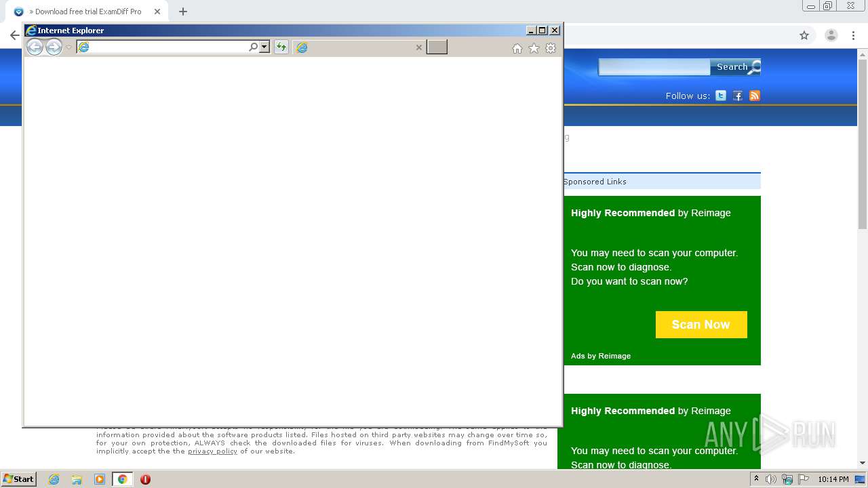
Task: Click the red Opera taskbar icon
Action: point(145,479)
